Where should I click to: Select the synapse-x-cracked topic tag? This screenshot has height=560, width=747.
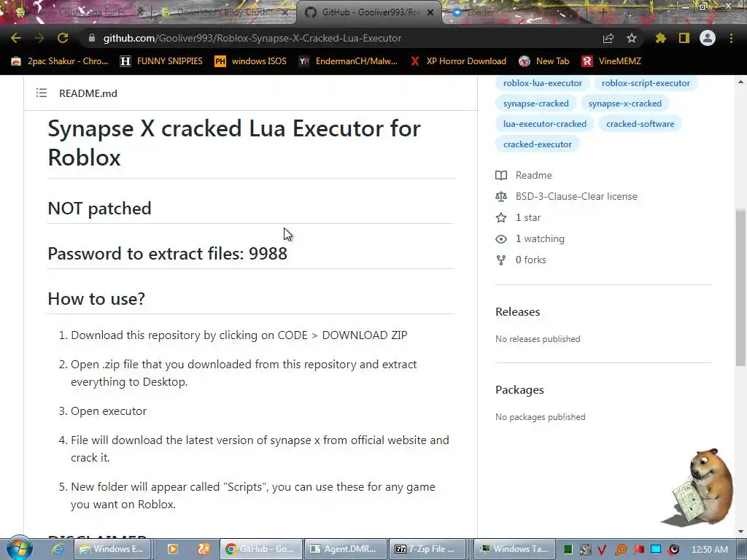point(625,104)
